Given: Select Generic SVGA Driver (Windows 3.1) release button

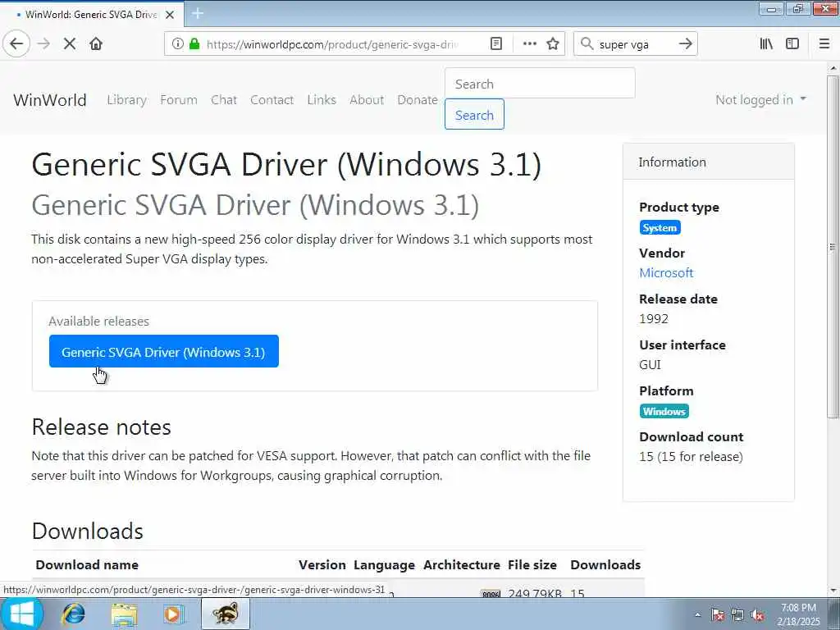Looking at the screenshot, I should pos(164,351).
